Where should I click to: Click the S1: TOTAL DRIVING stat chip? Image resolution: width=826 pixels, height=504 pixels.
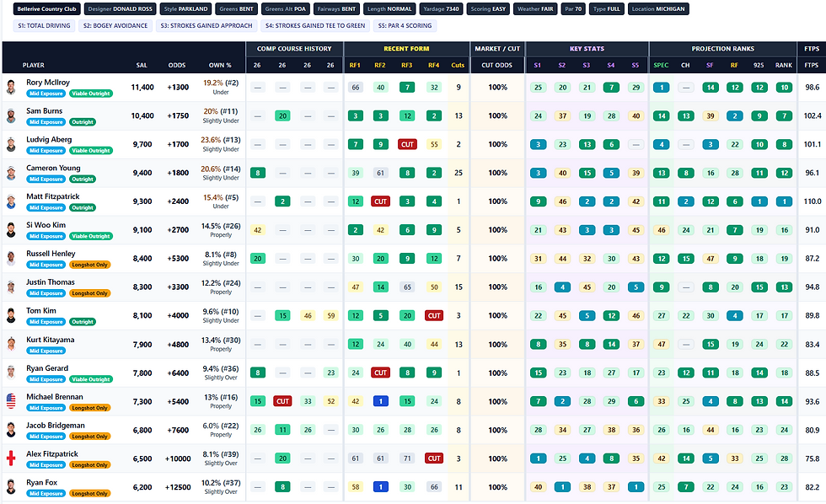pos(44,26)
